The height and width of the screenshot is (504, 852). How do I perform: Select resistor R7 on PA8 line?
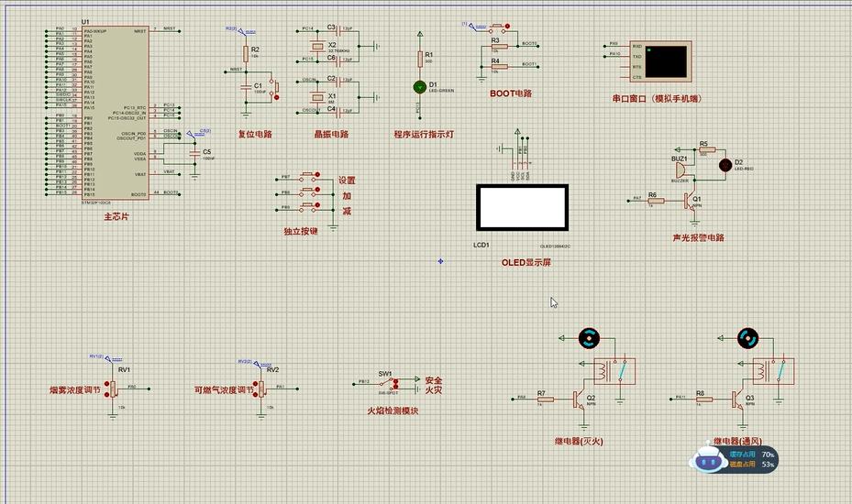tap(545, 400)
